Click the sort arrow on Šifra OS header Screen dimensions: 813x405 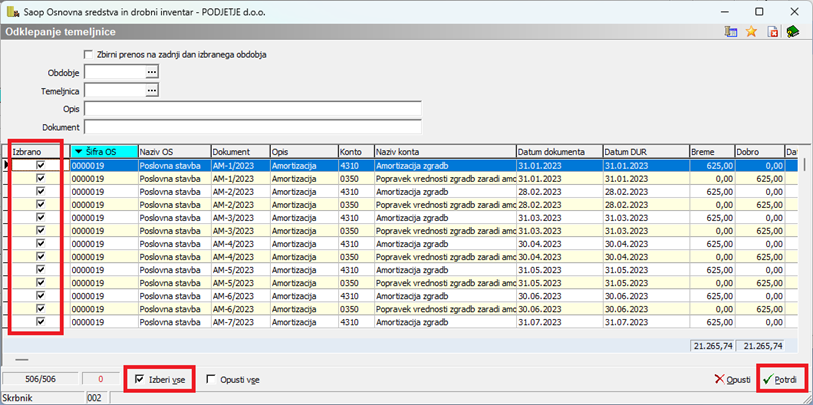[78, 152]
